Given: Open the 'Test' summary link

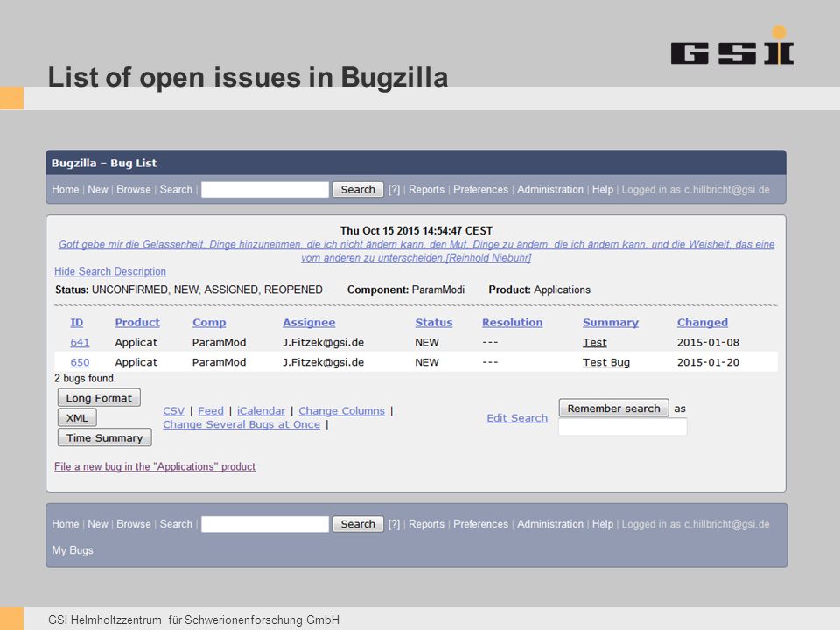Looking at the screenshot, I should point(595,342).
